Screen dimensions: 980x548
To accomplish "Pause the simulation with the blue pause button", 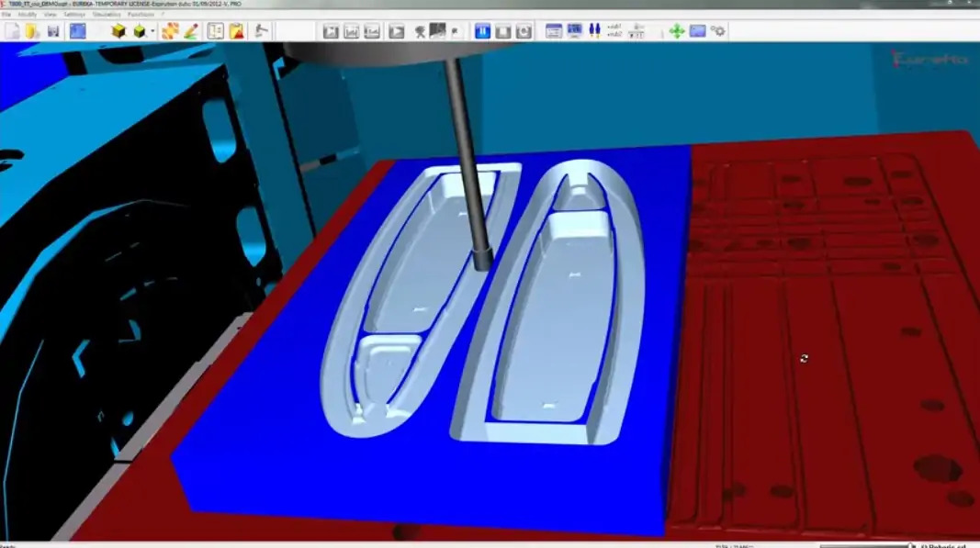I will coord(482,30).
